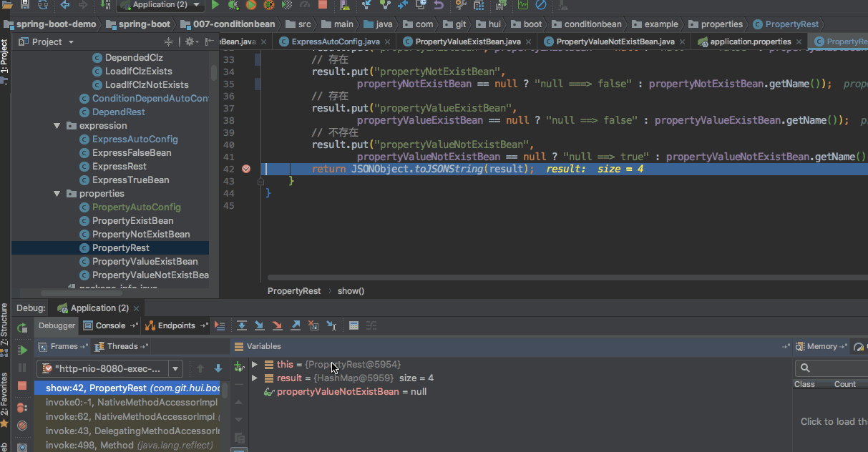Click the Step Out icon in debugger toolbar
This screenshot has height=452, width=868.
pos(295,325)
